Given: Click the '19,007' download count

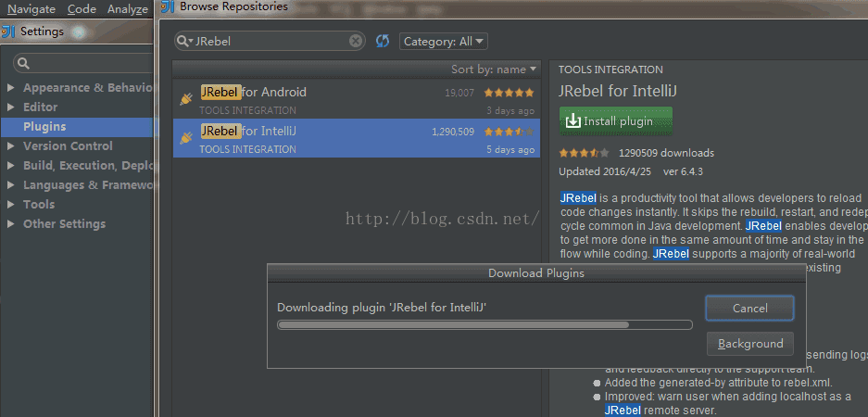Looking at the screenshot, I should [x=459, y=93].
